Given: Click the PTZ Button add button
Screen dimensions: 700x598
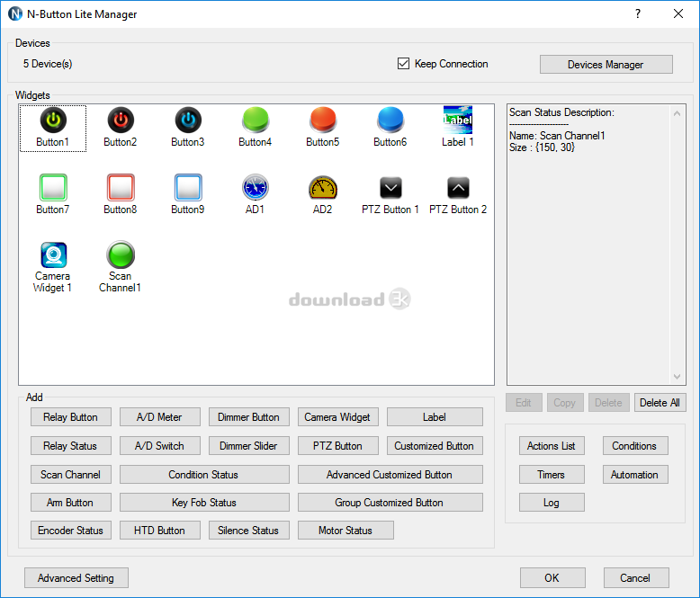Looking at the screenshot, I should pyautogui.click(x=337, y=446).
